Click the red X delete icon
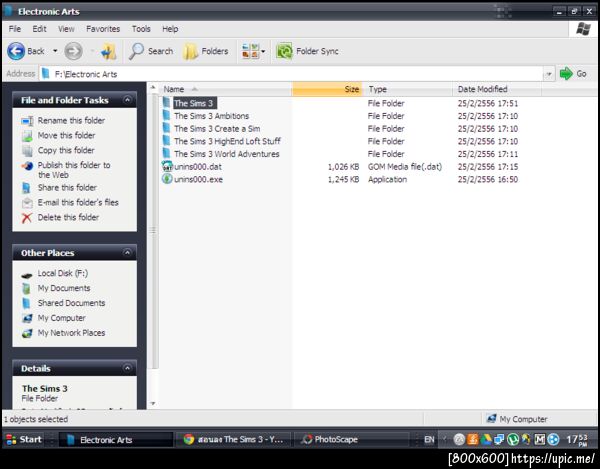Viewport: 600px width, 469px height. pyautogui.click(x=26, y=218)
